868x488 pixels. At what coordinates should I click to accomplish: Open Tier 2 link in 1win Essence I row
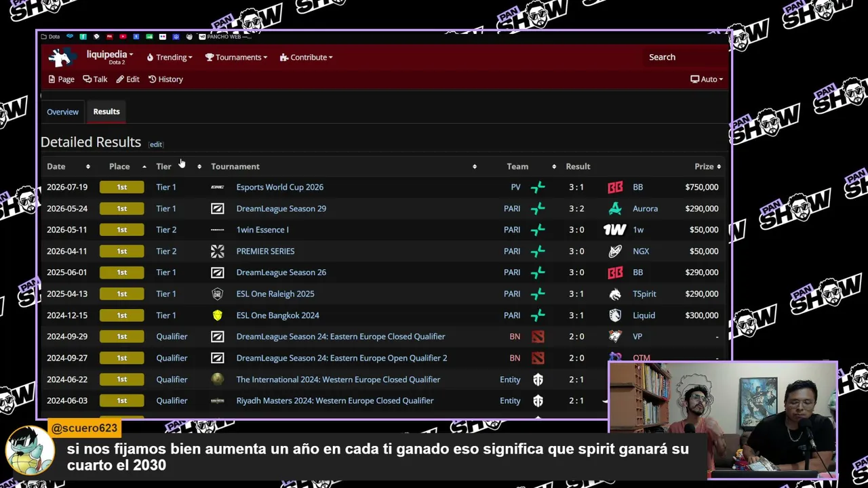[166, 230]
